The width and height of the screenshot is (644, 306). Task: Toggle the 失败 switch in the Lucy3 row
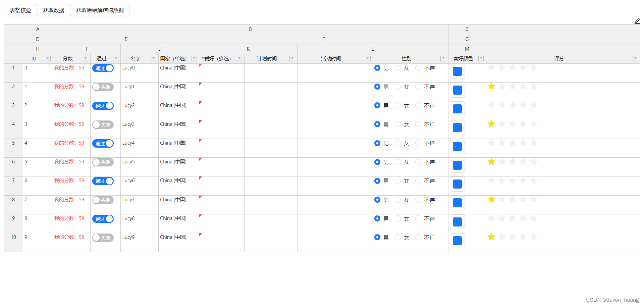tap(103, 124)
